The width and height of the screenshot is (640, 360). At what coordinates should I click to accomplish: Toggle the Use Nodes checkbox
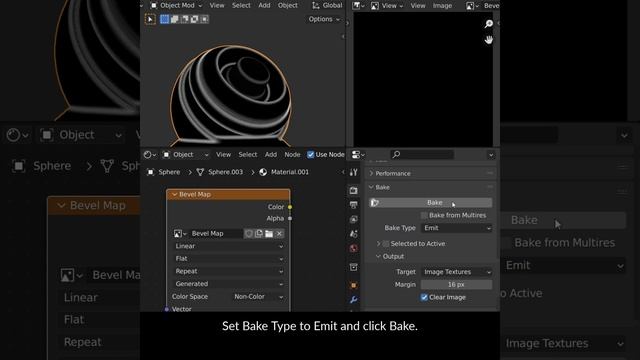coord(311,155)
